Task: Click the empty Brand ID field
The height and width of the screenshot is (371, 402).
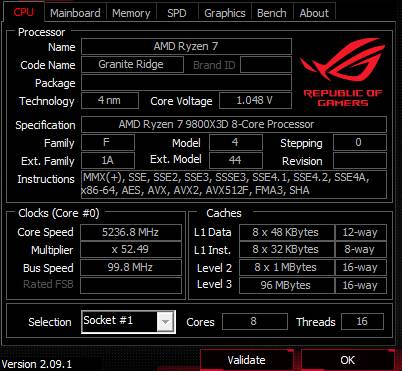Action: [x=266, y=64]
